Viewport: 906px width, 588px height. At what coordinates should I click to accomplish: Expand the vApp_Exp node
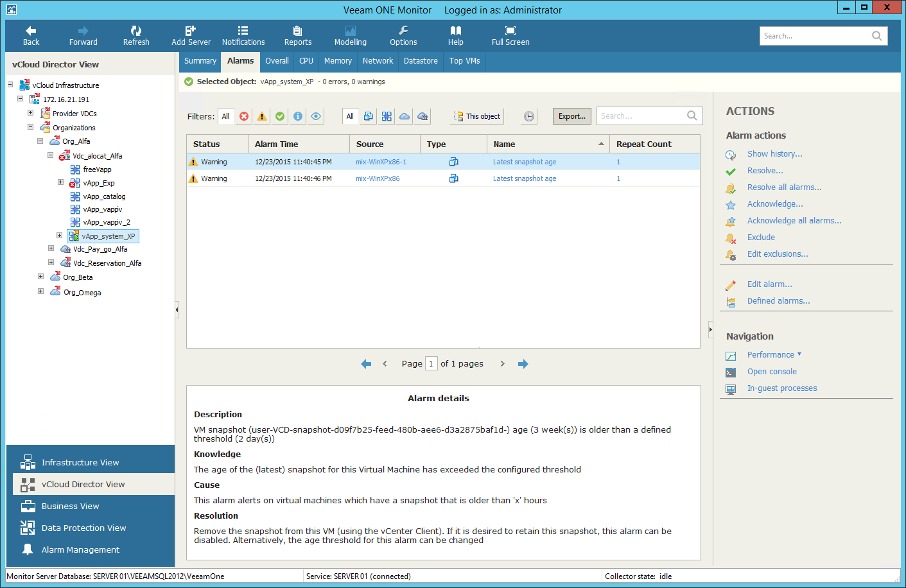[x=60, y=182]
